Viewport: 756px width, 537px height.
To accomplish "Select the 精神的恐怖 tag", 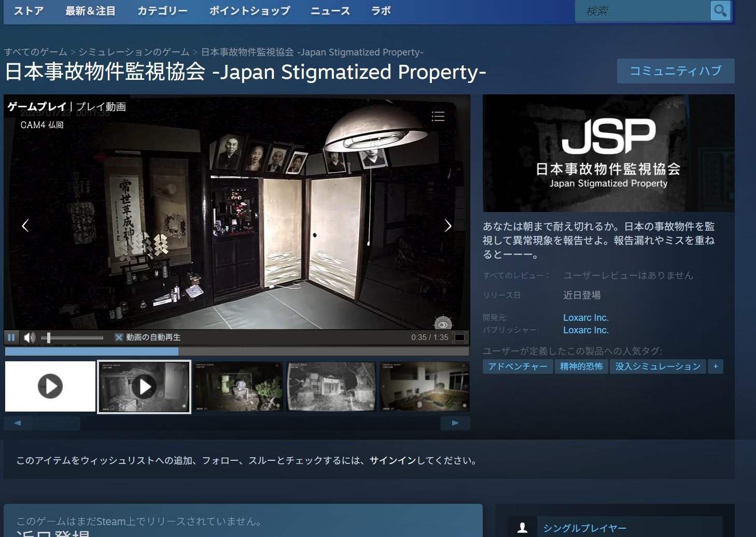I will tap(581, 366).
